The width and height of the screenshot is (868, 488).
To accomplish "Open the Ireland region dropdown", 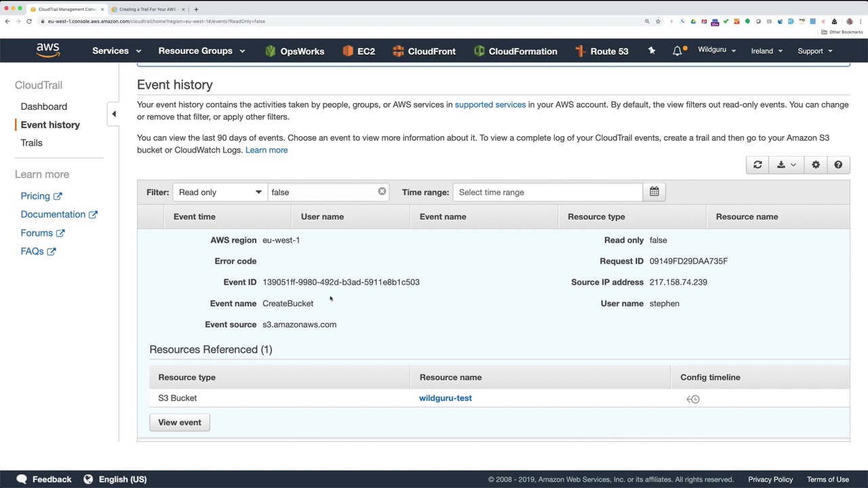I will click(766, 51).
